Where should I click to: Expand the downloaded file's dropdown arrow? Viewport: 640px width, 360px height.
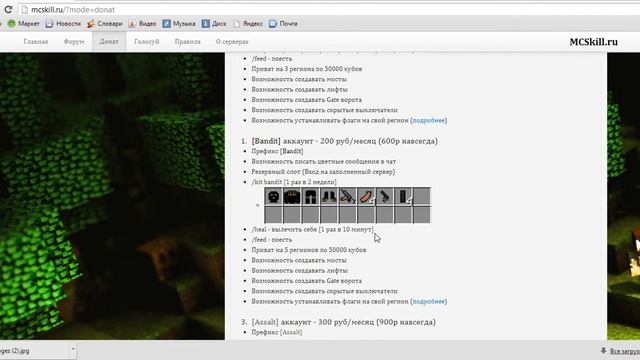click(x=73, y=350)
